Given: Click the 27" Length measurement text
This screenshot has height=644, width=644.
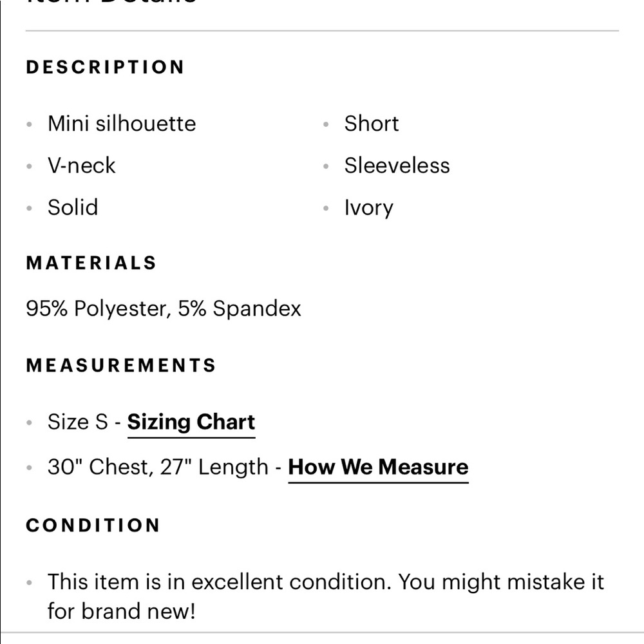Looking at the screenshot, I should pos(214,467).
